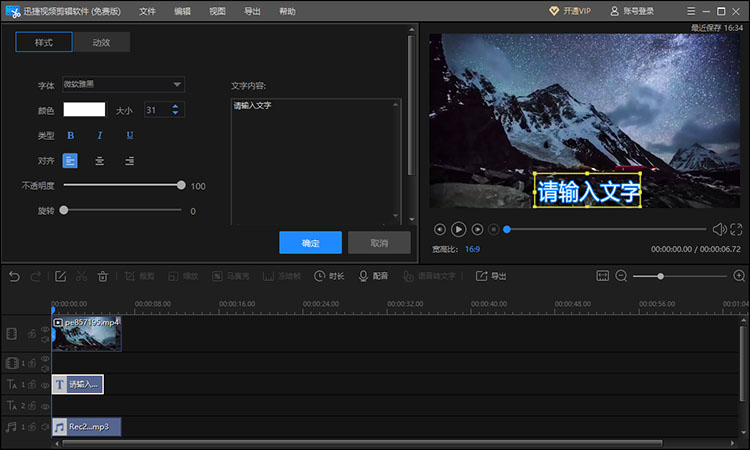Open the 文件 (File) menu
Viewport: 750px width, 450px height.
[x=147, y=11]
